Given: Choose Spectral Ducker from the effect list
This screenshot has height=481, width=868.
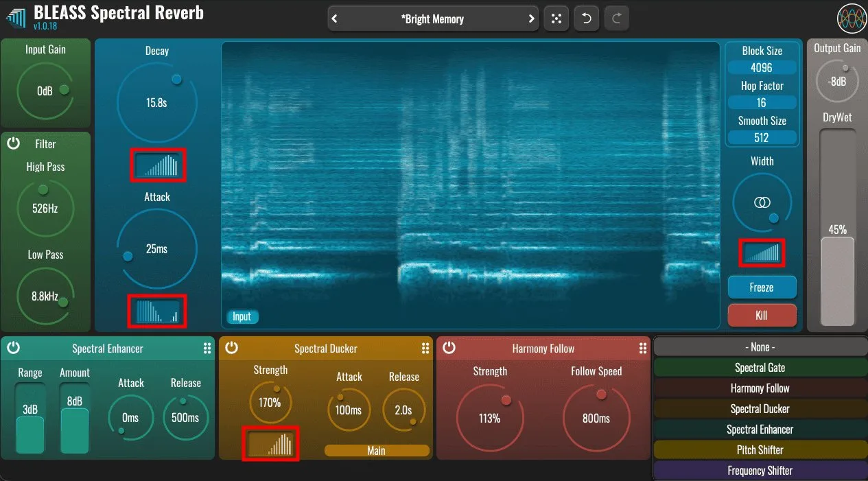Looking at the screenshot, I should (x=760, y=409).
